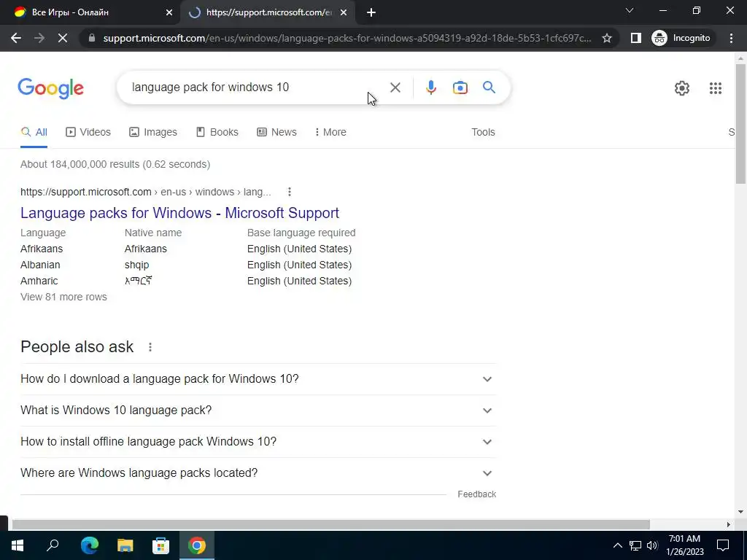This screenshot has width=747, height=560.
Task: Click Albanian table row entry
Action: click(40, 265)
